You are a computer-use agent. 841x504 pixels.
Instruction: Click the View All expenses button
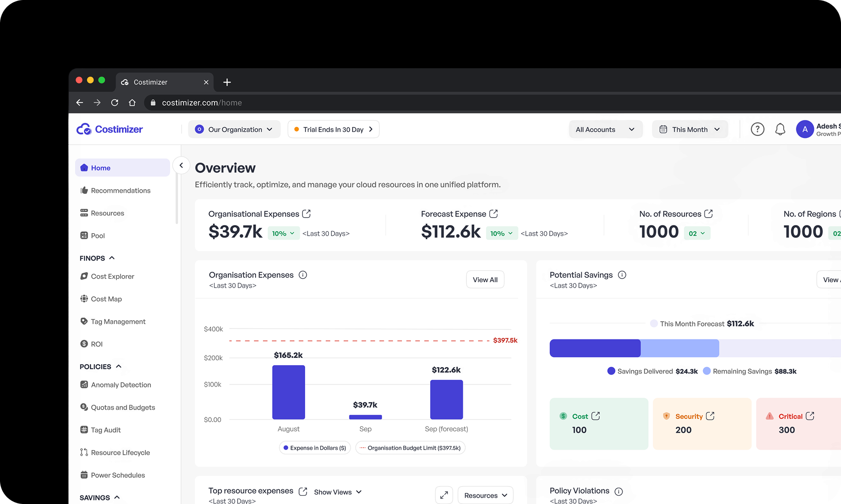pyautogui.click(x=485, y=279)
